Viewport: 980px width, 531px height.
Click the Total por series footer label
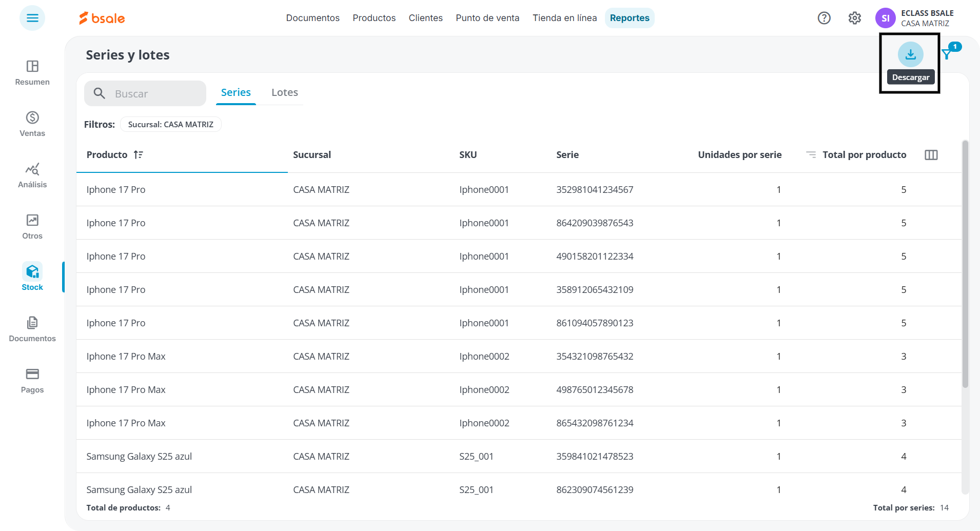pyautogui.click(x=904, y=507)
